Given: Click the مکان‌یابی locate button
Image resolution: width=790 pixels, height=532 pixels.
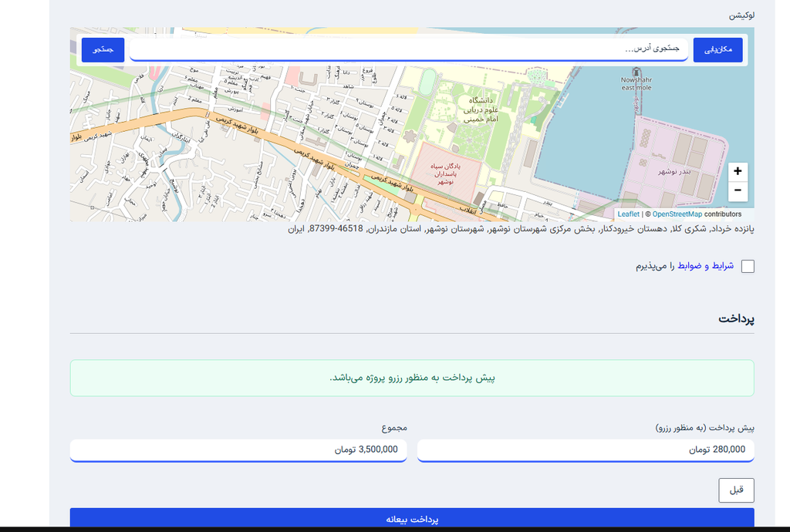Looking at the screenshot, I should [x=718, y=50].
